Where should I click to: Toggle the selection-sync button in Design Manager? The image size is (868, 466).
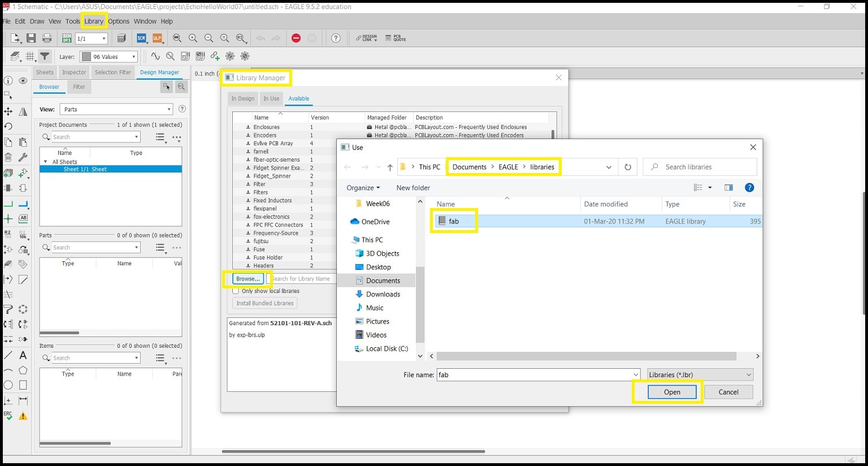click(167, 87)
